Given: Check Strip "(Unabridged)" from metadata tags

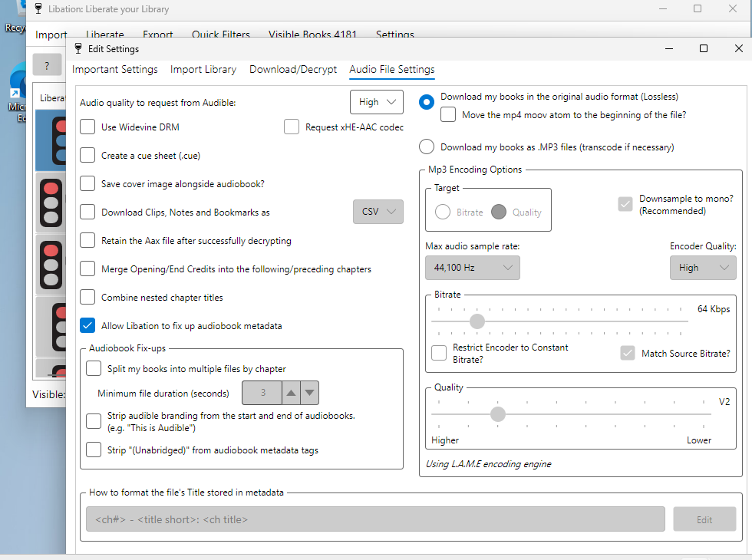Looking at the screenshot, I should tap(94, 450).
